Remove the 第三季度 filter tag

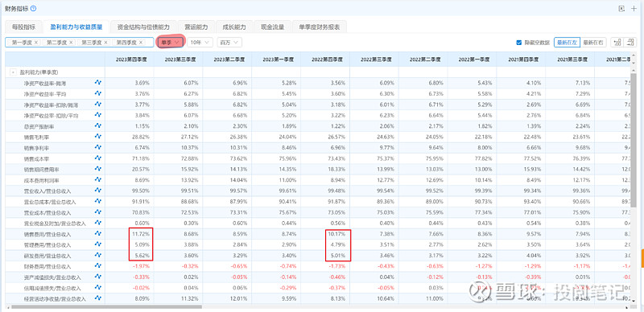pyautogui.click(x=106, y=43)
